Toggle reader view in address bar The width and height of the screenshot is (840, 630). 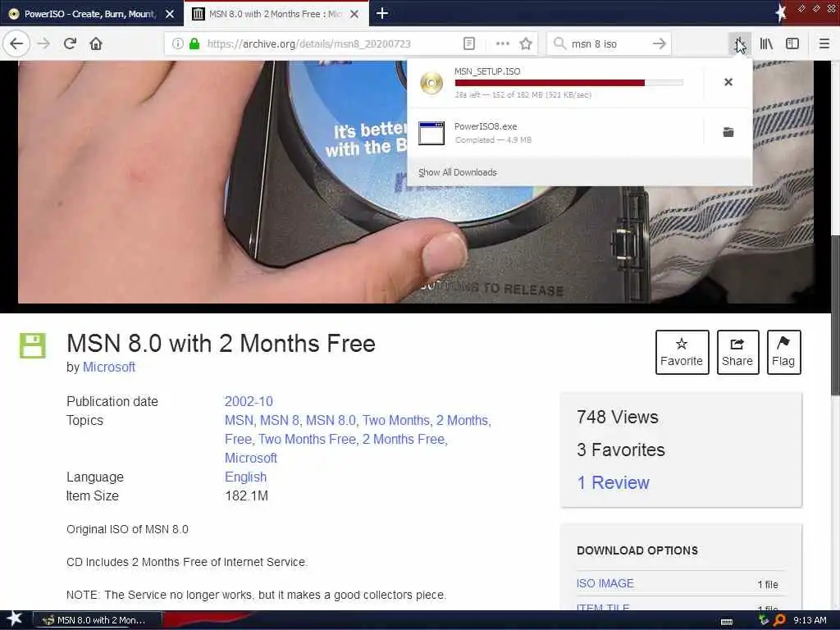click(x=468, y=43)
